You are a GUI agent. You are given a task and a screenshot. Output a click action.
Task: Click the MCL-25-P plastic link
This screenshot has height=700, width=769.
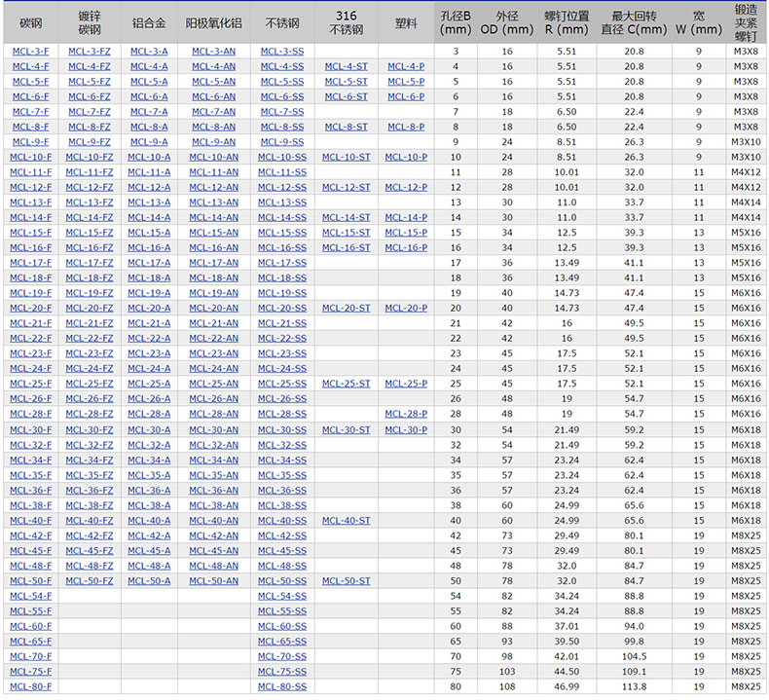pyautogui.click(x=406, y=384)
